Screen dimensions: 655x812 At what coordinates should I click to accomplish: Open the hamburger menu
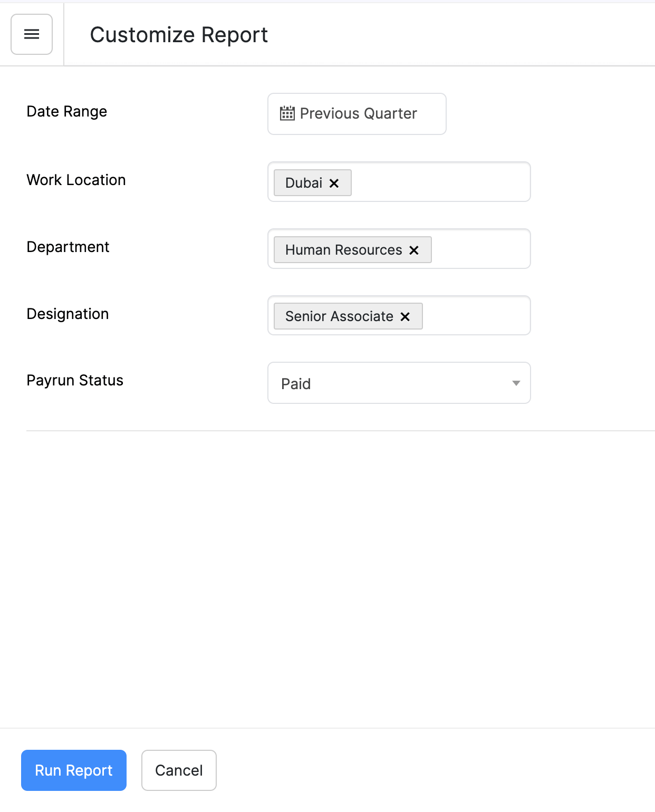[x=32, y=34]
